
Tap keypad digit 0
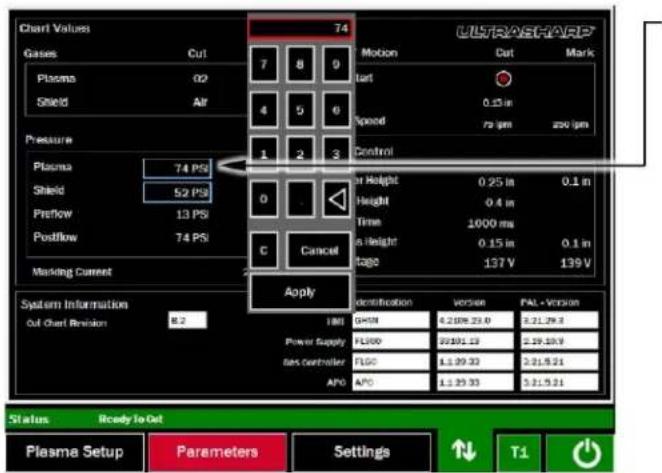tap(264, 199)
